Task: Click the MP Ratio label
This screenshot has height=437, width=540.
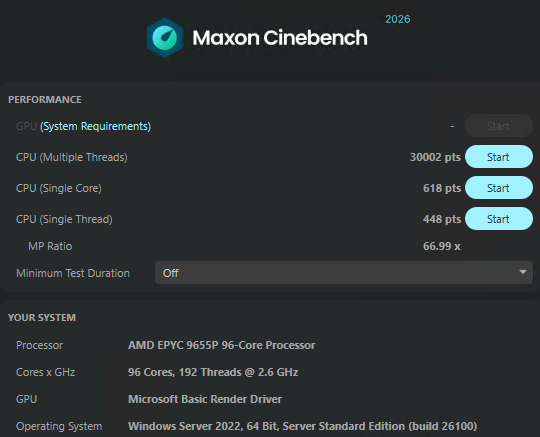Action: 50,246
